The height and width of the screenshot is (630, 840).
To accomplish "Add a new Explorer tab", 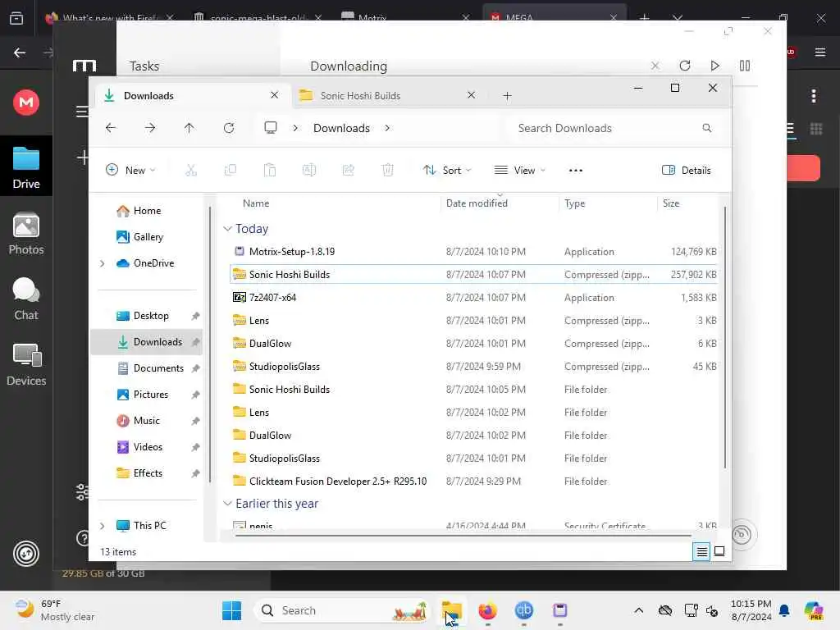I will pyautogui.click(x=507, y=96).
